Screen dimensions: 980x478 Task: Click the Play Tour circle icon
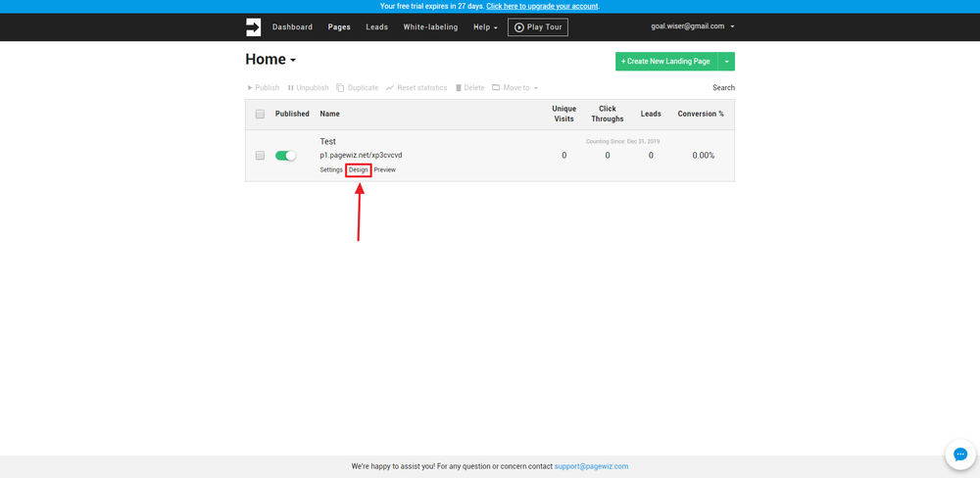pos(518,27)
